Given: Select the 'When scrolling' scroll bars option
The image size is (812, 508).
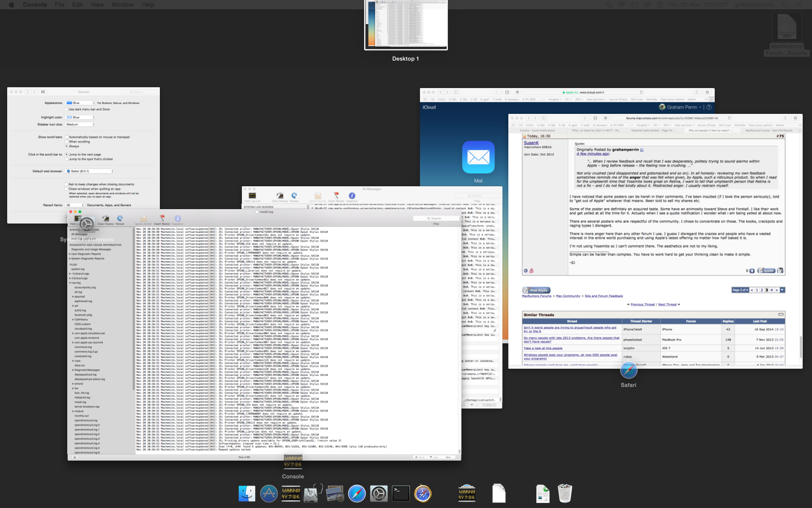Looking at the screenshot, I should coord(67,142).
